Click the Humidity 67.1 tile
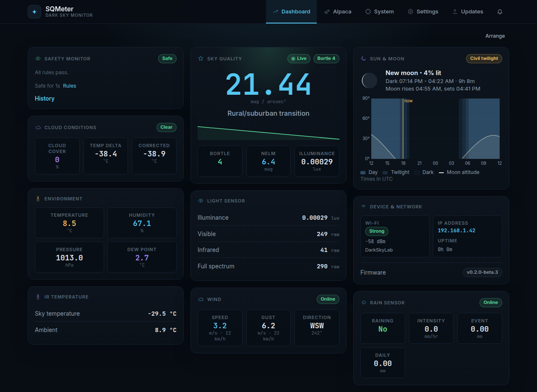The width and height of the screenshot is (537, 392). point(142,223)
